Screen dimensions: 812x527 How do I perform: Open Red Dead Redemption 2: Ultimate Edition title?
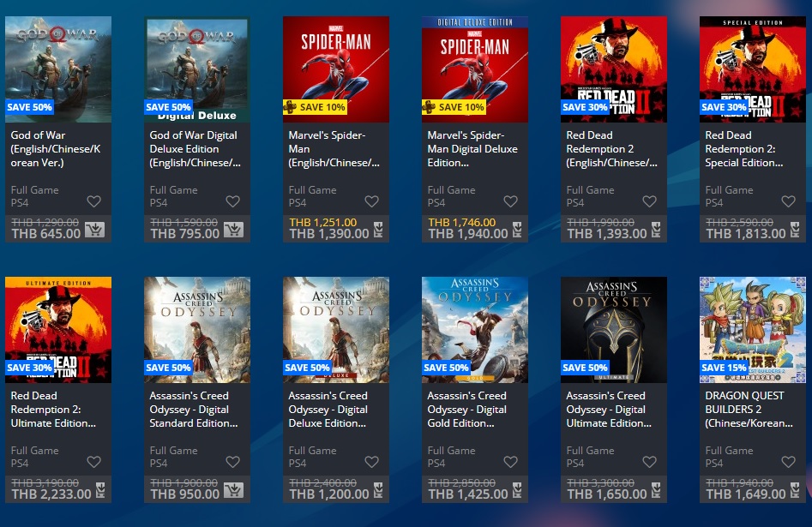pos(53,410)
